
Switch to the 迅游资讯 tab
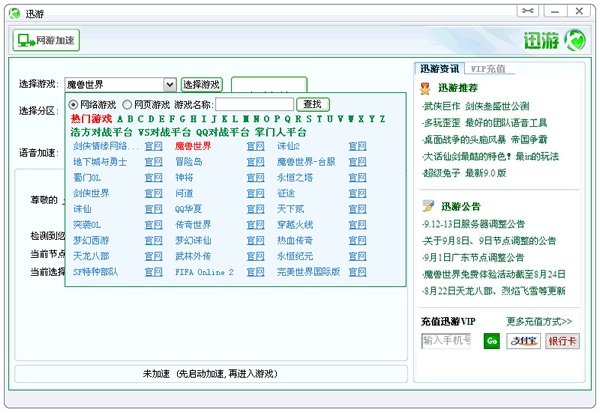(439, 69)
